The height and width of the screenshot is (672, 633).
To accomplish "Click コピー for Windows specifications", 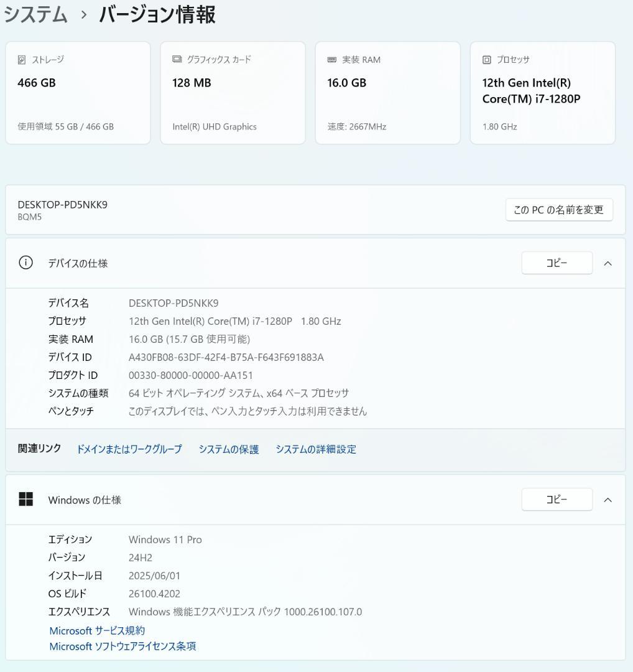I will click(557, 499).
